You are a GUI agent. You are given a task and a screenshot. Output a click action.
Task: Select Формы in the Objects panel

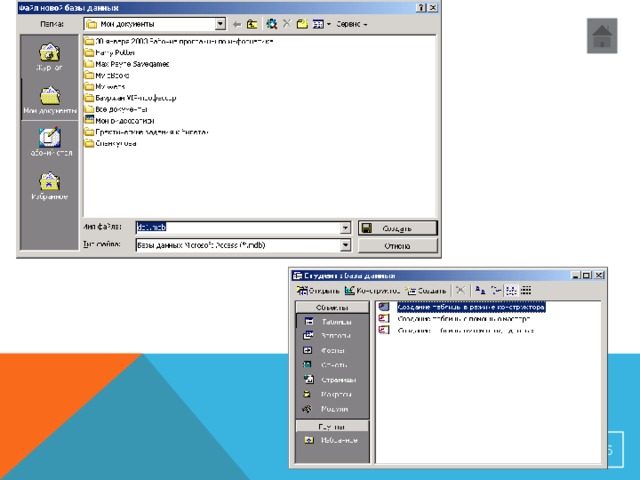(x=333, y=350)
